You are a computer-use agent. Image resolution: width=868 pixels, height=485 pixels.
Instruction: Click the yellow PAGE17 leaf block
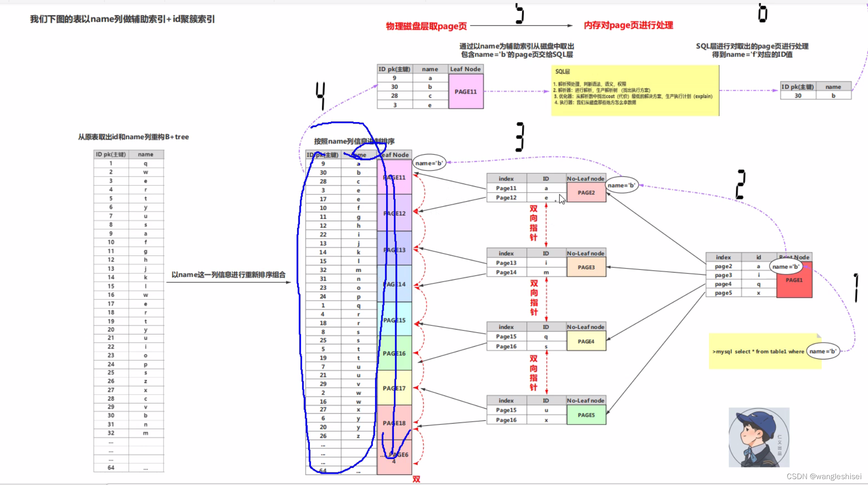tap(394, 388)
